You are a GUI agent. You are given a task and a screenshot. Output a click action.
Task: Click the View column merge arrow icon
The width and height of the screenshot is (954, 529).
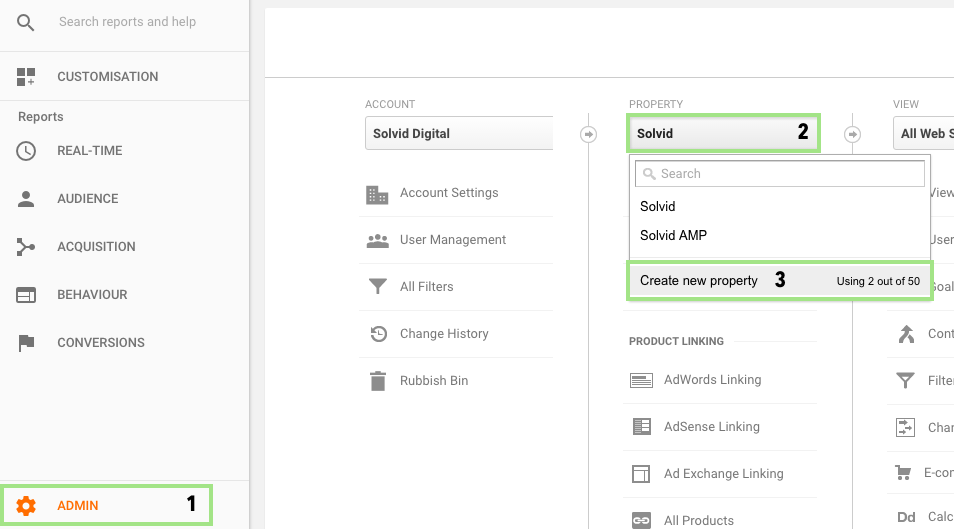click(907, 334)
